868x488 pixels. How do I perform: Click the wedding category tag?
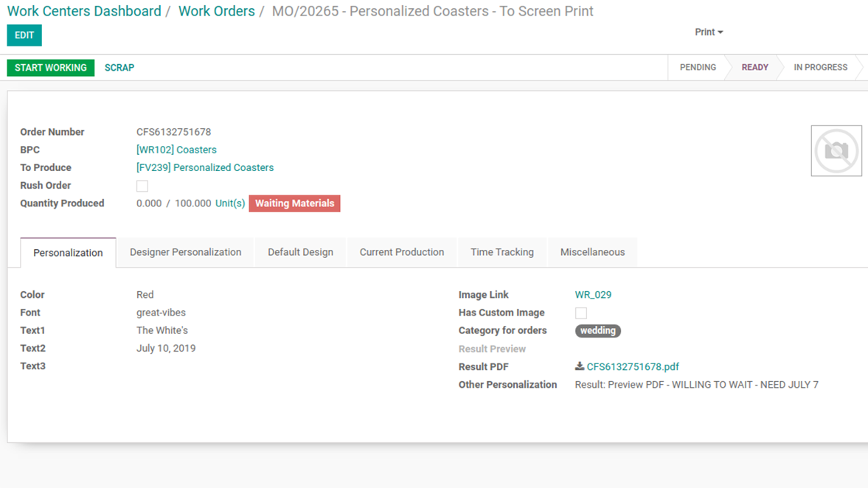597,331
